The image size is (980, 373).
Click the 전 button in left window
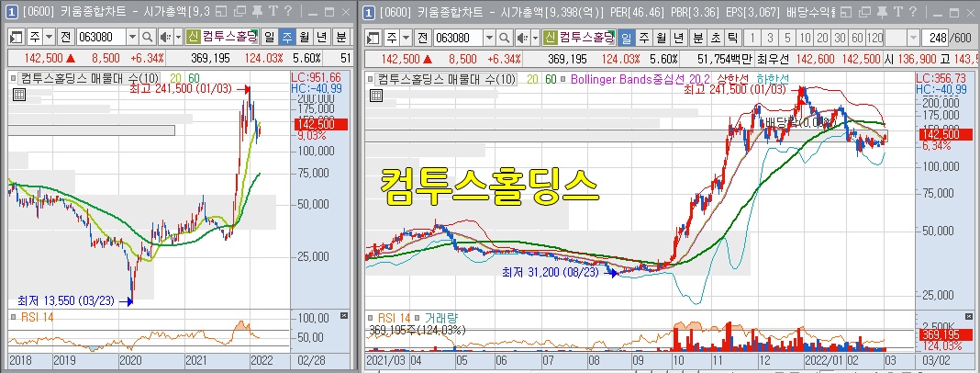[x=66, y=38]
